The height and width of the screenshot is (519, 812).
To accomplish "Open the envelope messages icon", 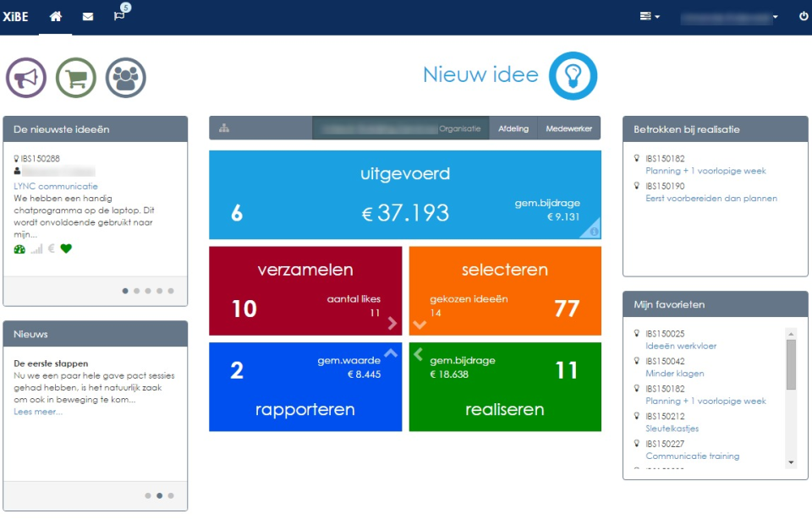I will coord(87,15).
